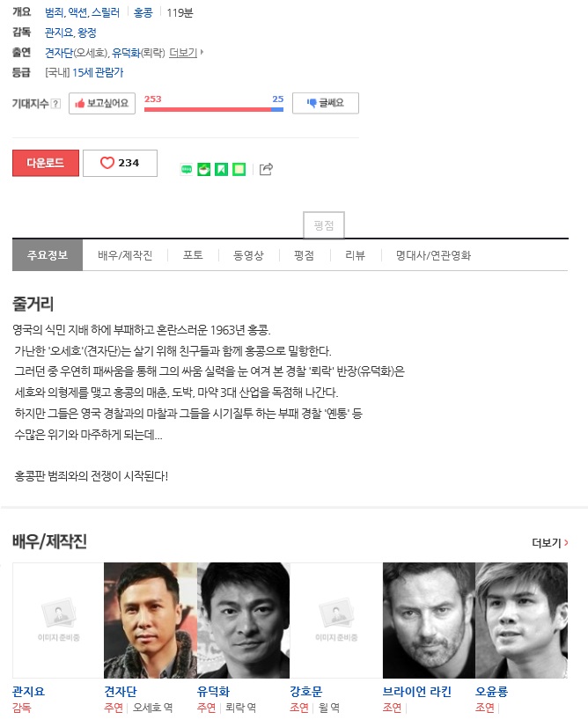Switch to the 포토 tab

[x=193, y=255]
